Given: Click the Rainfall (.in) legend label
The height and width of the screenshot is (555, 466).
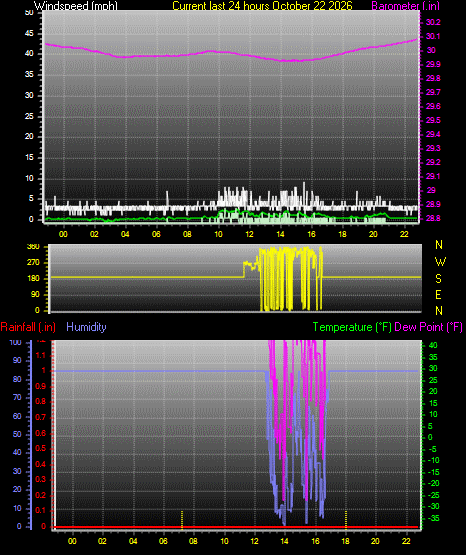Looking at the screenshot, I should tap(28, 327).
